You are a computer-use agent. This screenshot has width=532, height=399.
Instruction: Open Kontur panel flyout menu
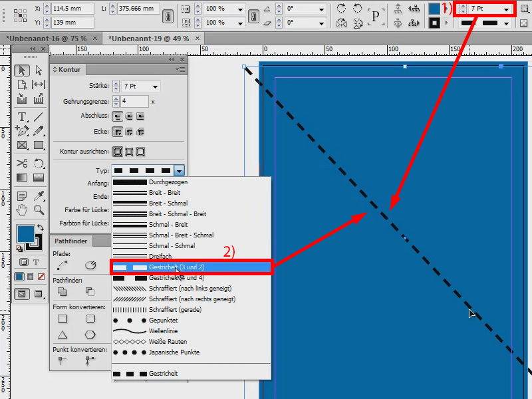(180, 70)
